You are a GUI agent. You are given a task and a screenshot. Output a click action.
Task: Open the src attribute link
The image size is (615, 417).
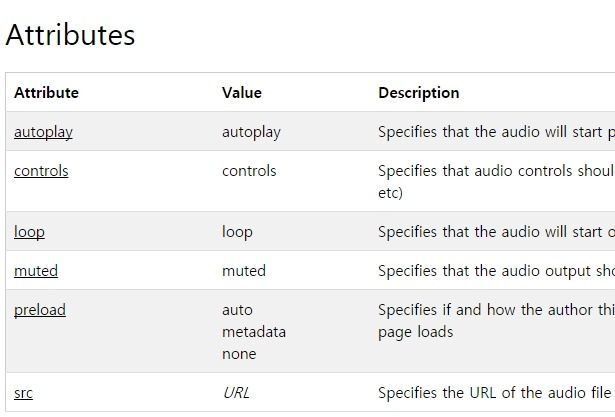point(24,393)
